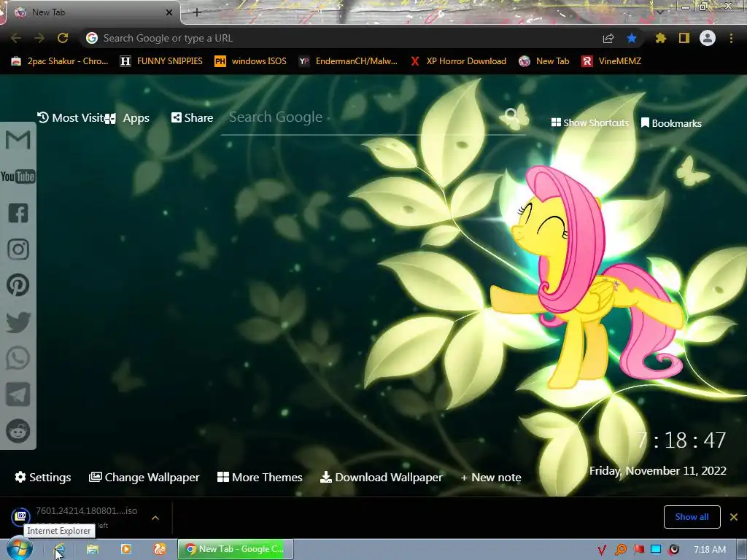Open WhatsApp sidebar shortcut

18,358
